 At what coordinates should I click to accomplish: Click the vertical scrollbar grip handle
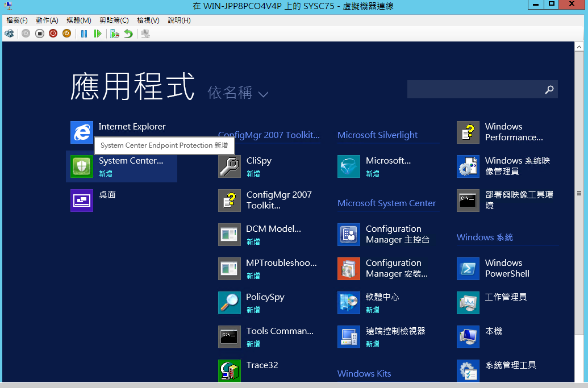click(x=579, y=194)
